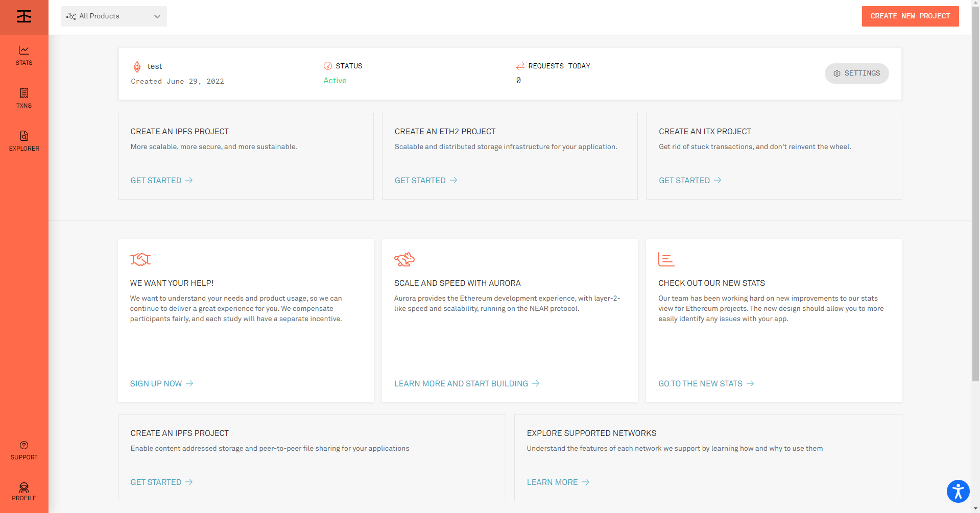Open the test project name
980x513 pixels.
coord(155,66)
